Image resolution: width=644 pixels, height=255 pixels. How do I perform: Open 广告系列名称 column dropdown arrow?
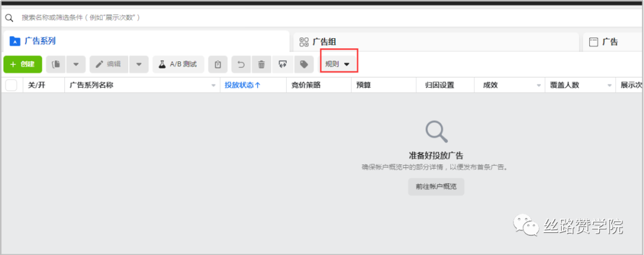pos(213,85)
